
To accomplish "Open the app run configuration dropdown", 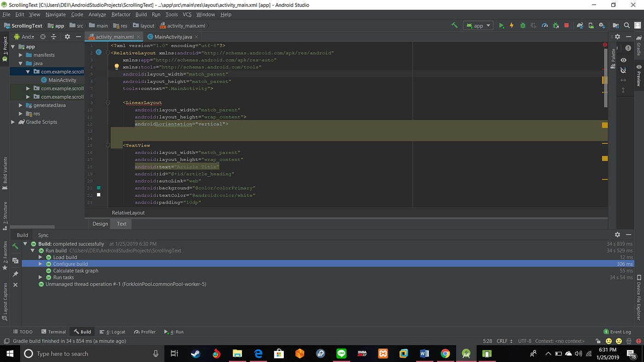I will (x=478, y=25).
